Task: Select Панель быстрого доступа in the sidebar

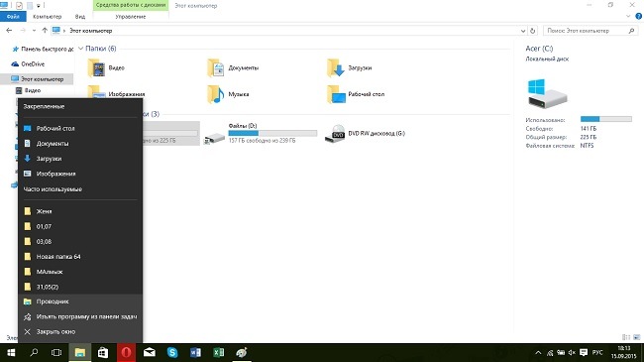Action: pyautogui.click(x=43, y=49)
